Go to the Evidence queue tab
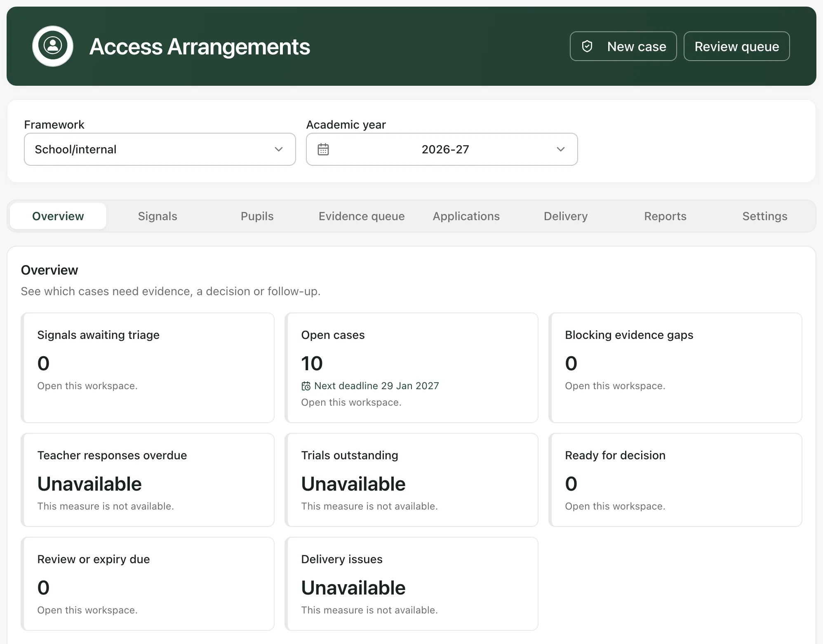The image size is (823, 644). click(362, 216)
